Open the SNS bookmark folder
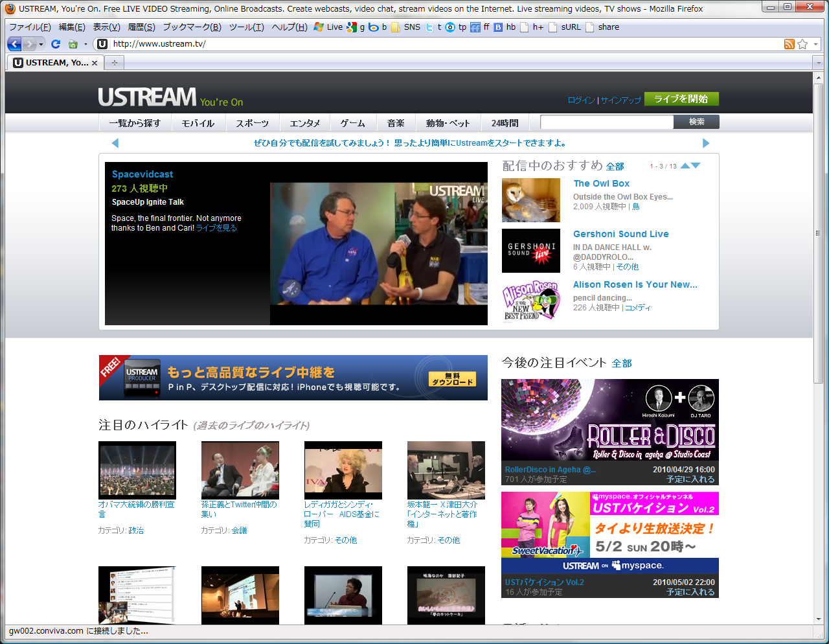This screenshot has height=644, width=829. tap(405, 27)
